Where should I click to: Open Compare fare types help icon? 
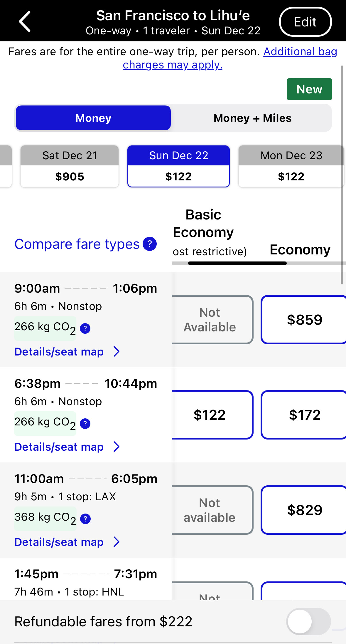click(150, 244)
